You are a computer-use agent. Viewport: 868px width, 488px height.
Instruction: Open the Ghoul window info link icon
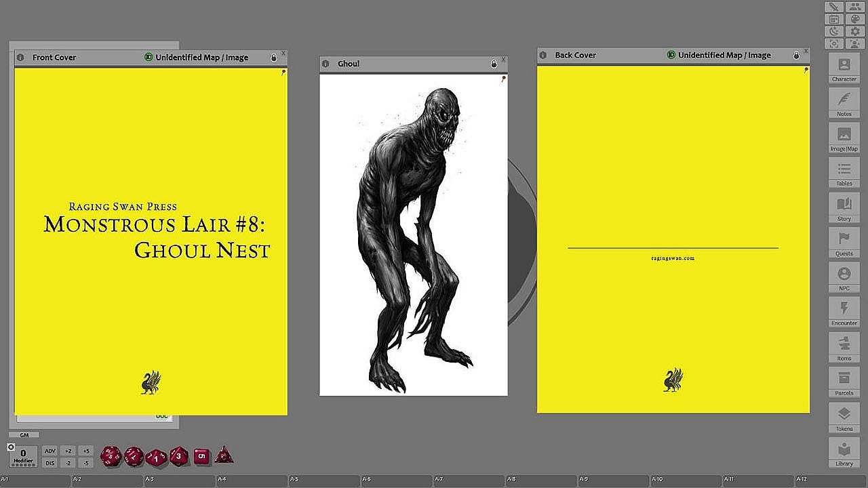coord(325,64)
